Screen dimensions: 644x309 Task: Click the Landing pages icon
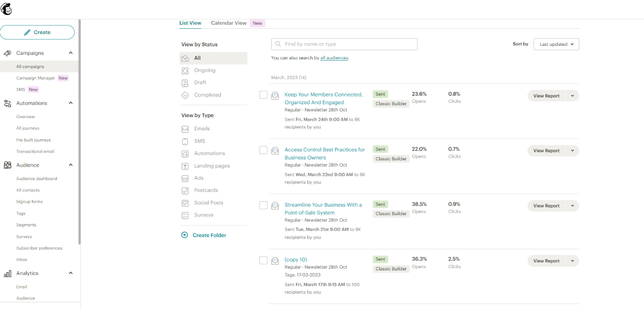pos(185,166)
